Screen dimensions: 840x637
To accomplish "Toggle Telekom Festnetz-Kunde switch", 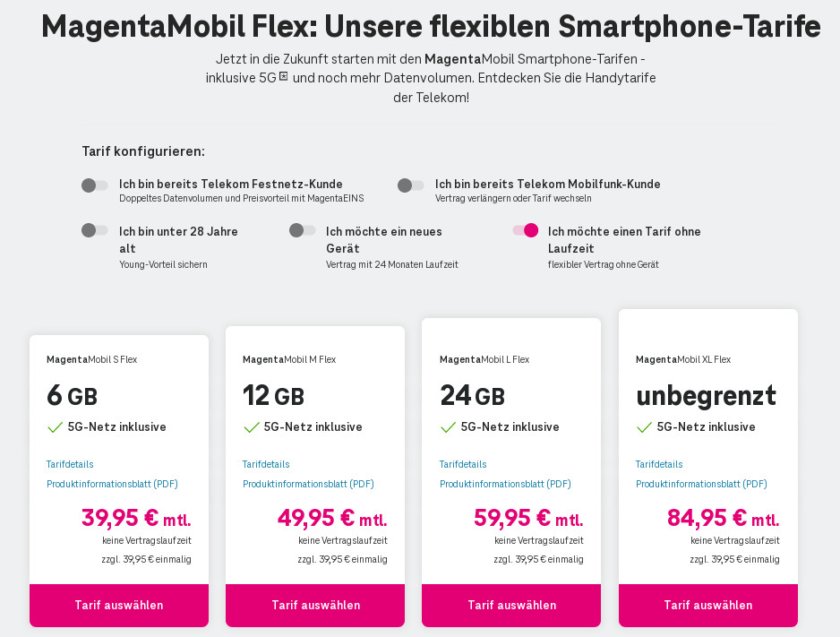I will click(94, 185).
